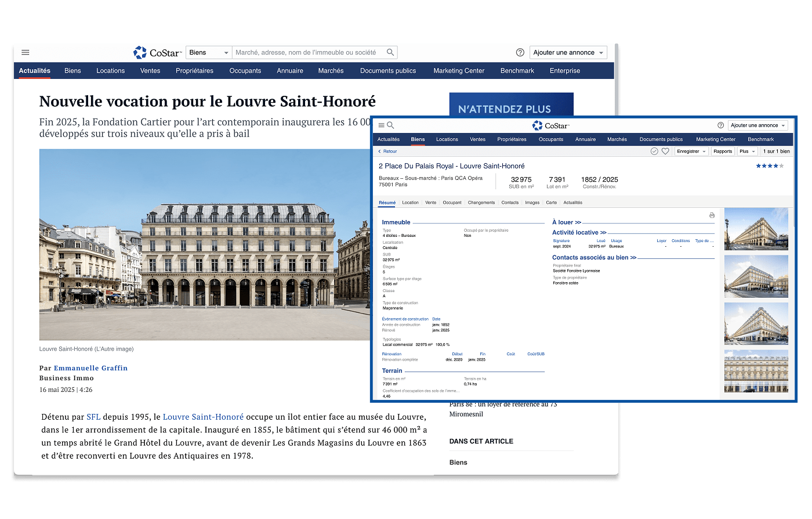Screen dimensions: 812x519
Task: Open the first building thumbnail photo
Action: tap(756, 229)
